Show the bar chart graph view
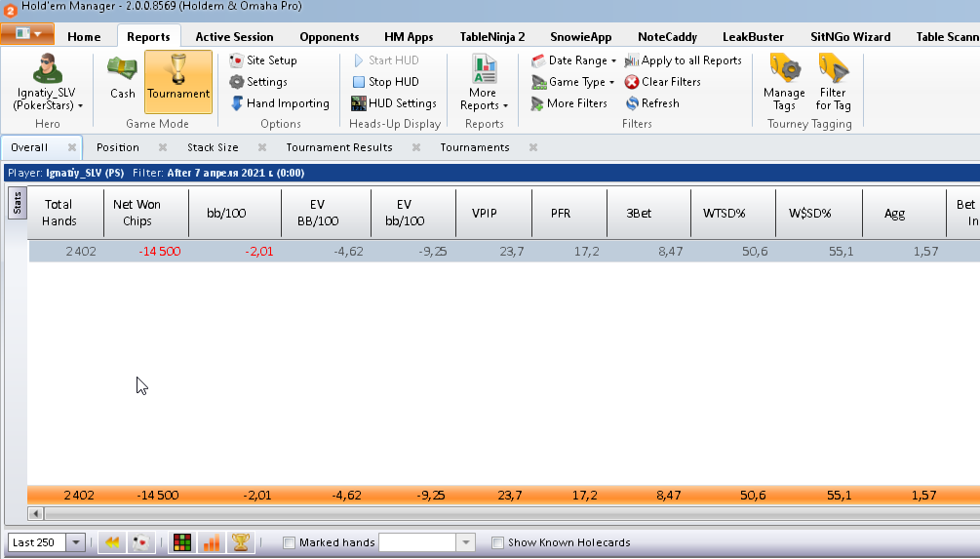 212,542
